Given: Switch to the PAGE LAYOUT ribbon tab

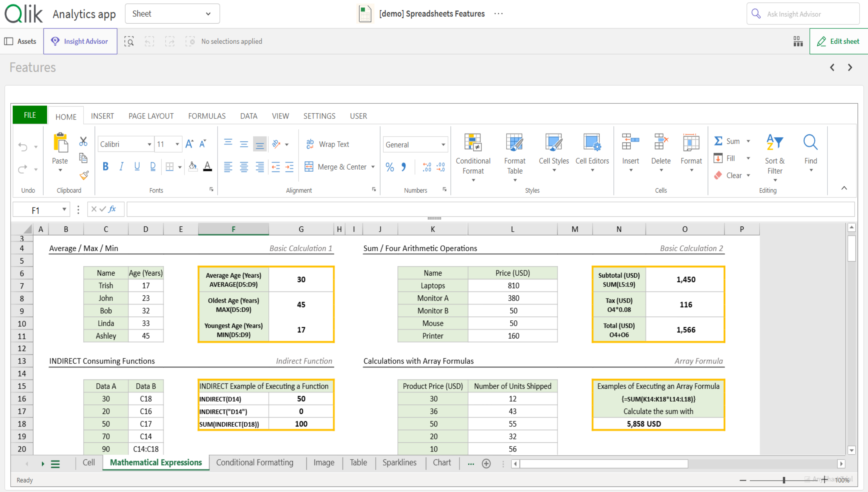Looking at the screenshot, I should (151, 116).
